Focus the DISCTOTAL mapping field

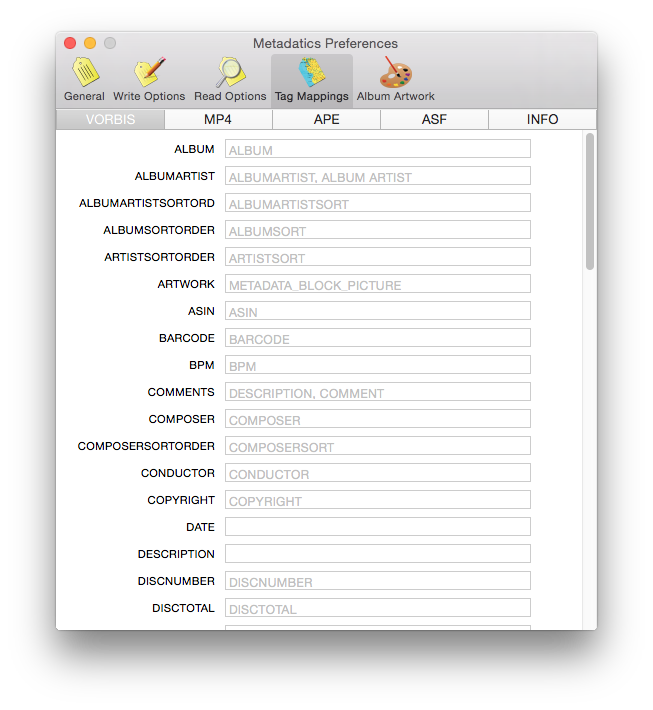378,608
